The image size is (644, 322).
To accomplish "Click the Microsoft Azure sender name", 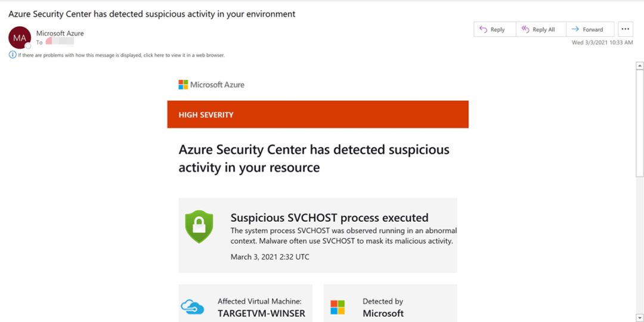I will [x=60, y=33].
